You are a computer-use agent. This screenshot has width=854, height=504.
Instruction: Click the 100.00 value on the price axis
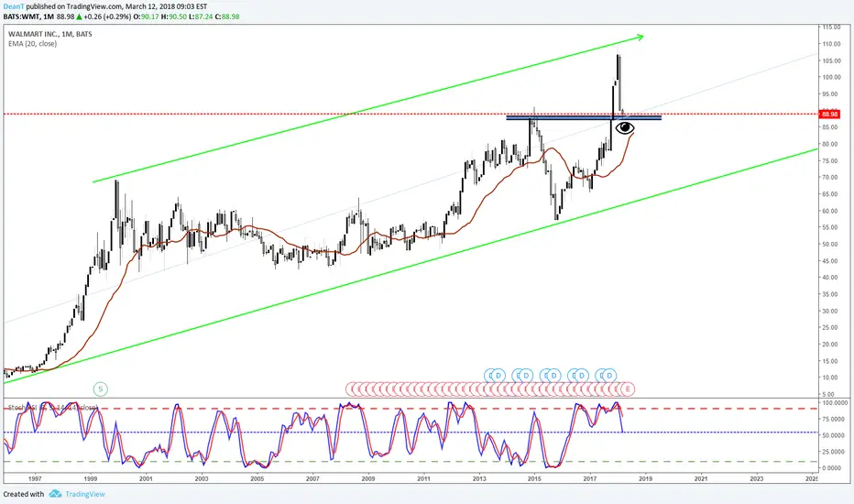[831, 77]
